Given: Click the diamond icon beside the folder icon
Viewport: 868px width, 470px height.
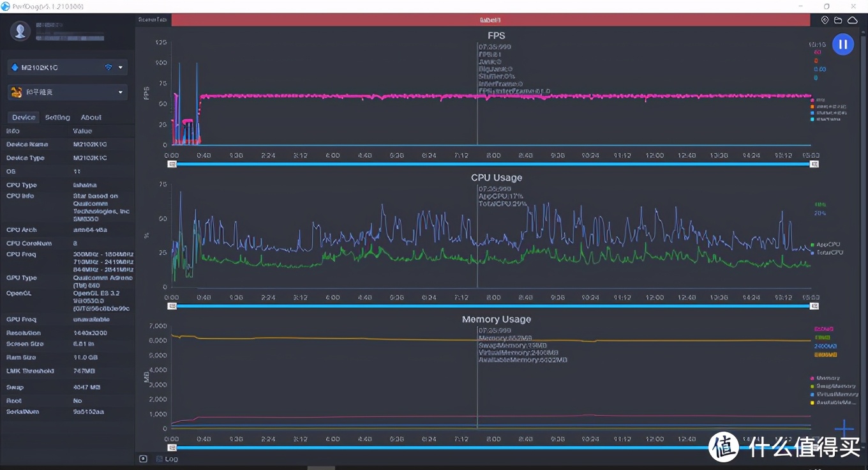Looking at the screenshot, I should pyautogui.click(x=825, y=20).
